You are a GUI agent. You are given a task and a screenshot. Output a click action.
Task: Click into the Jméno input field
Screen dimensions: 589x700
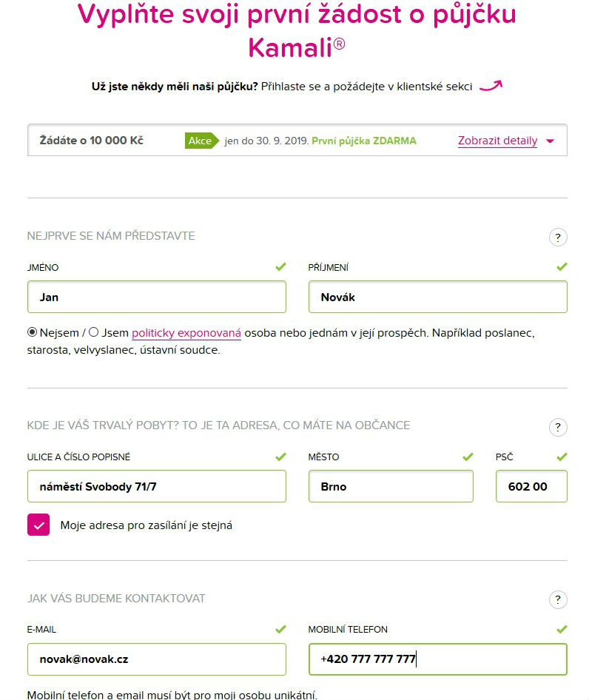click(157, 297)
